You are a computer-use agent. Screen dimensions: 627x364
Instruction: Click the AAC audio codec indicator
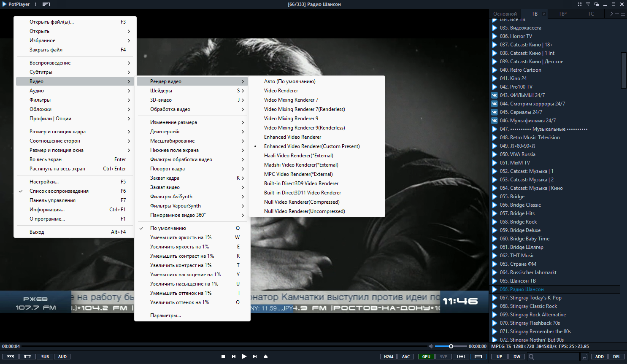(x=406, y=357)
